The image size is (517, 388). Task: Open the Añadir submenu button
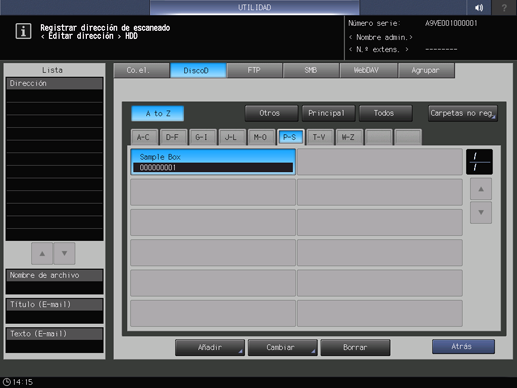point(210,347)
